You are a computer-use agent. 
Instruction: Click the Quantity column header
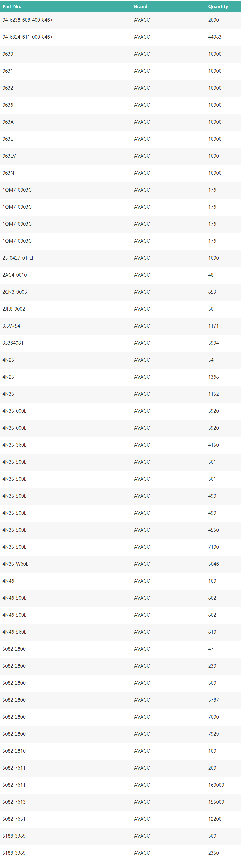point(218,6)
